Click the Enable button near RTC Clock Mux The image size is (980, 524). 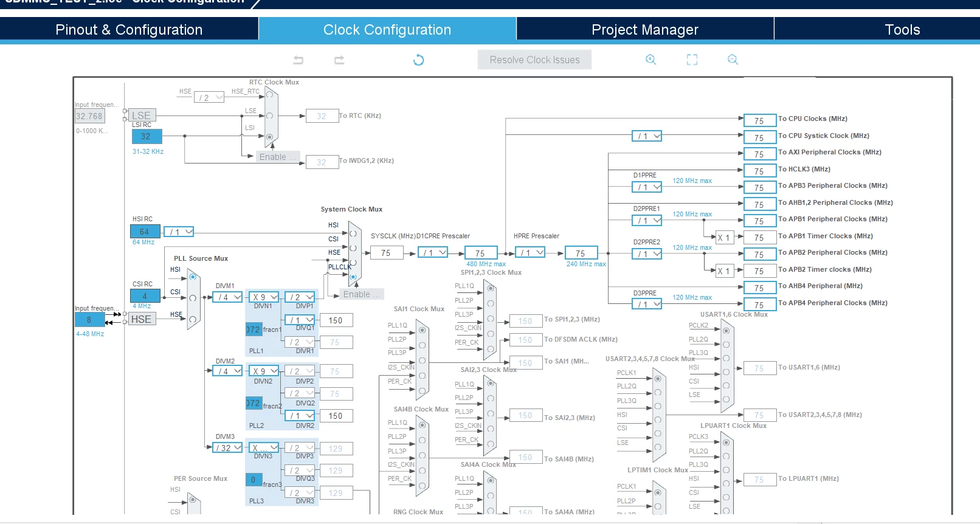(277, 157)
